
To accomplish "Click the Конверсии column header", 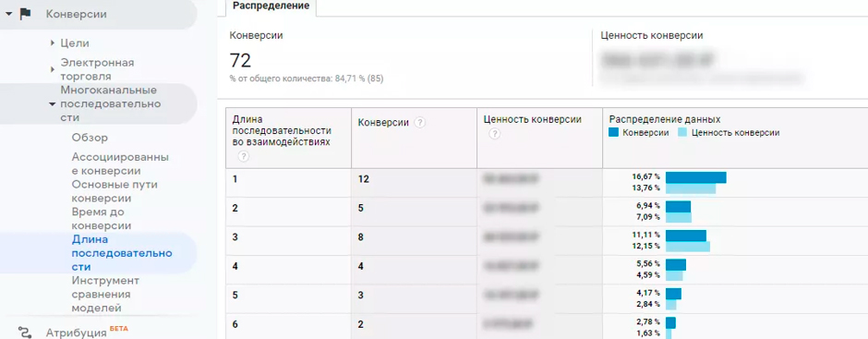I will (383, 123).
